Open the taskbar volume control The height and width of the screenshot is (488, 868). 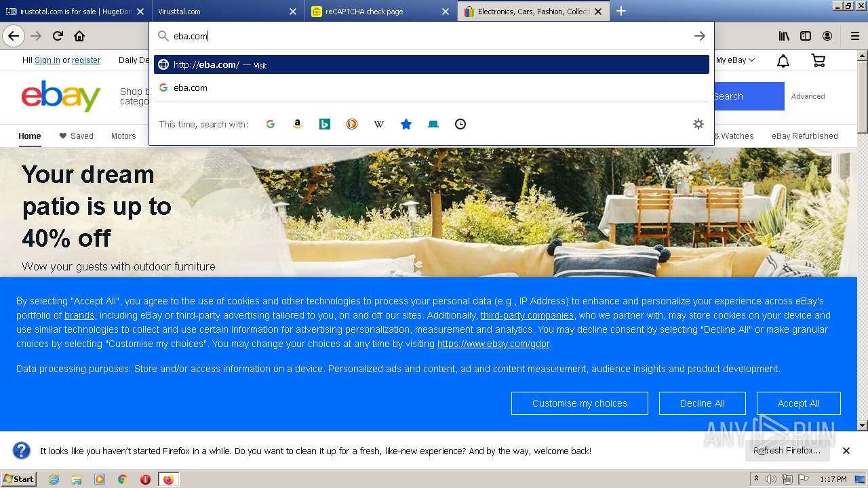(x=771, y=479)
